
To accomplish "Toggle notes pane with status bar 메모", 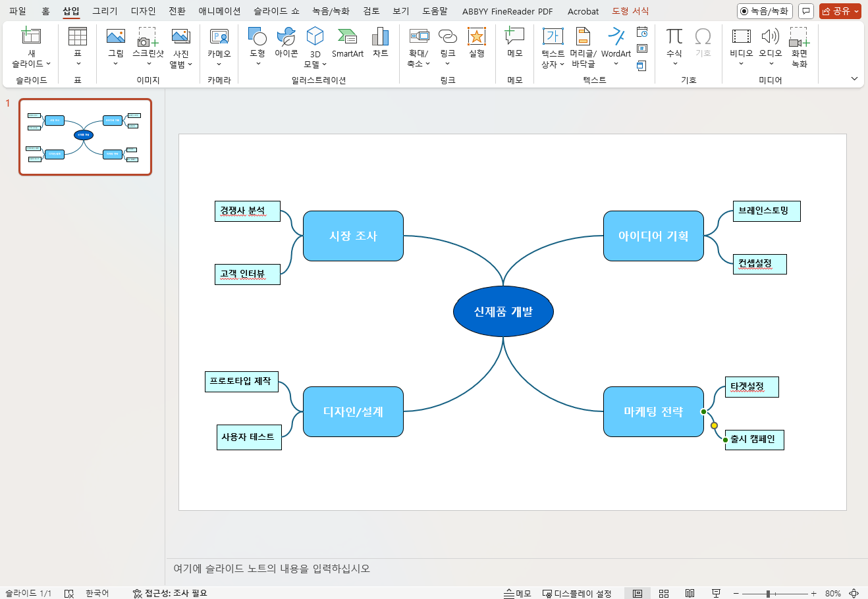I will (x=518, y=593).
